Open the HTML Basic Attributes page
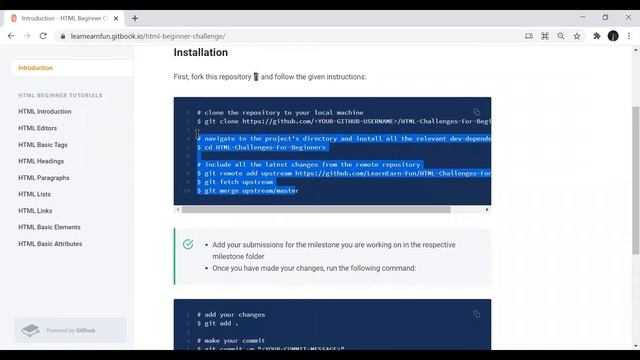 [50, 244]
